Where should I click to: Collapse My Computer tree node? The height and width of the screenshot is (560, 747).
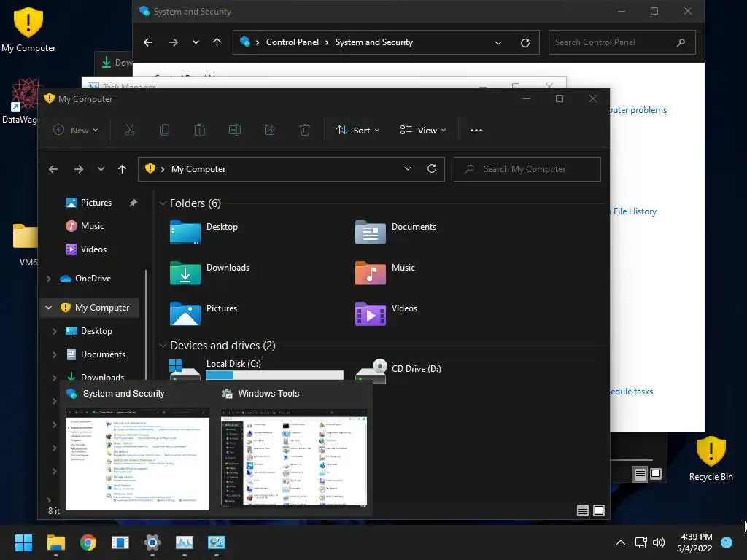pyautogui.click(x=49, y=308)
